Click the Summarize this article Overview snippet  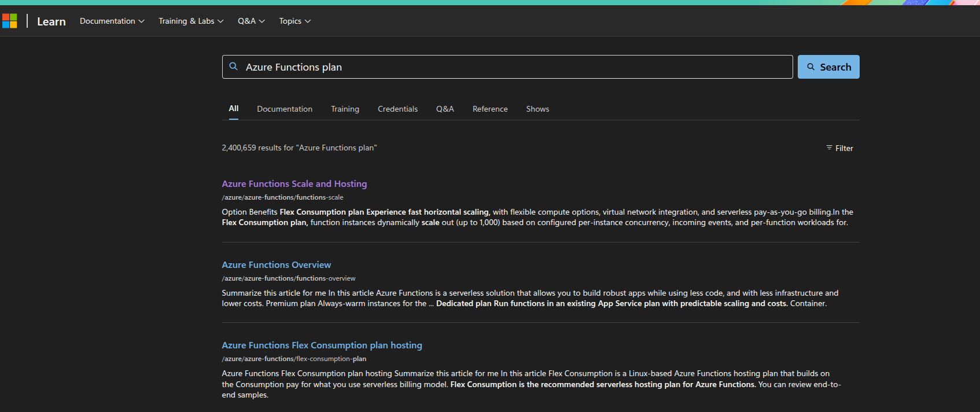(530, 298)
